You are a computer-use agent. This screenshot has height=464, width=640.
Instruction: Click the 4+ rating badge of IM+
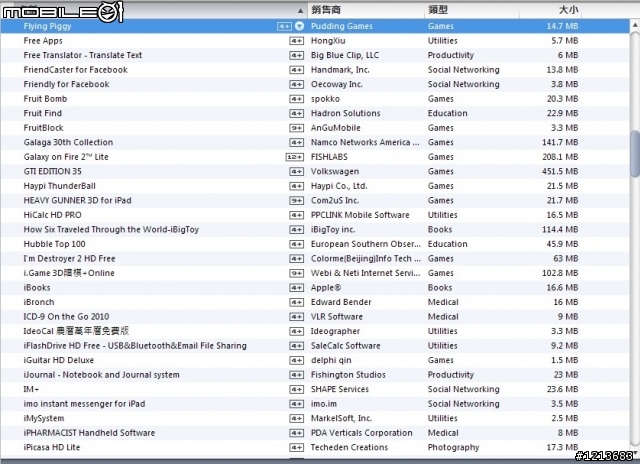[x=296, y=389]
